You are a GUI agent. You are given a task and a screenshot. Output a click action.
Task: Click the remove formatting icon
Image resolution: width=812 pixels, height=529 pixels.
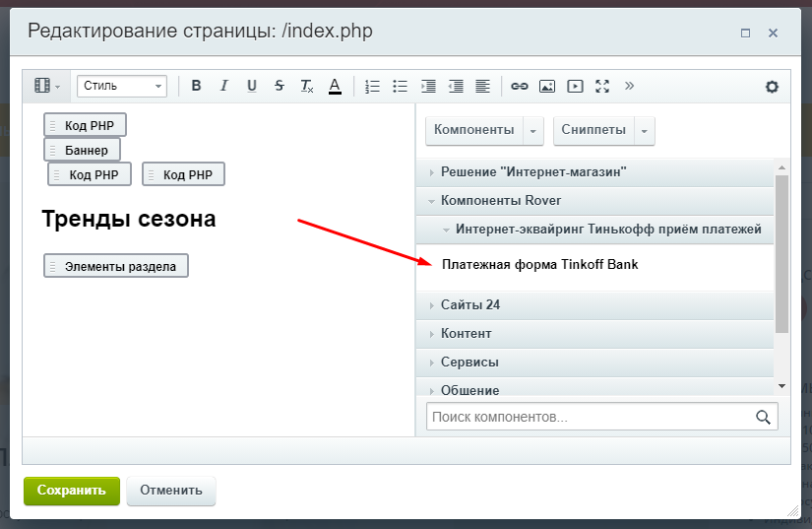coord(307,86)
